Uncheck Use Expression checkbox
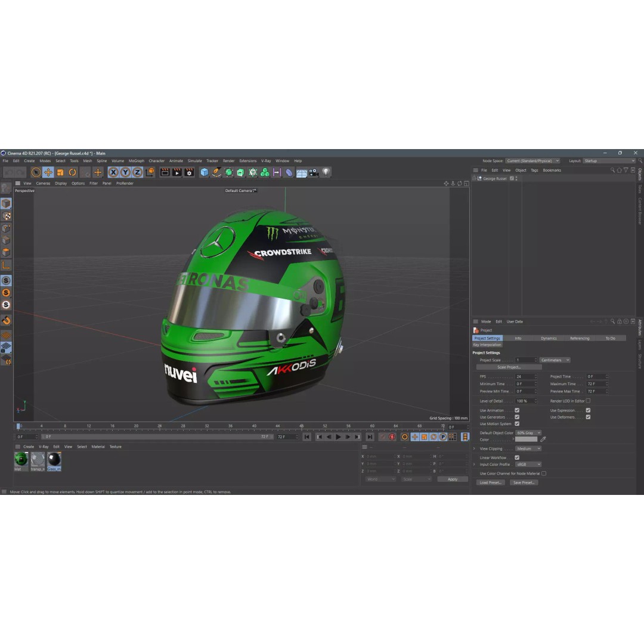 (x=588, y=410)
